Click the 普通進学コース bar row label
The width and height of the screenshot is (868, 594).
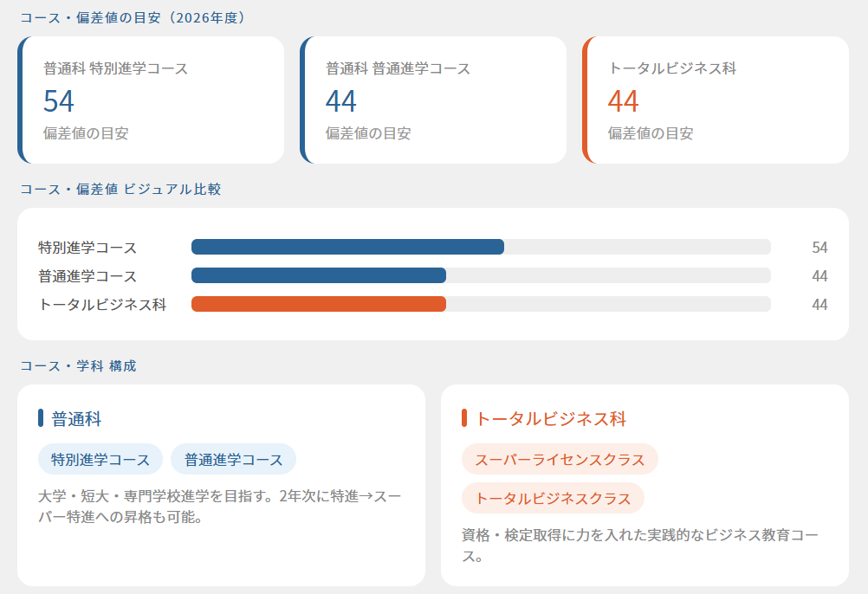pos(87,276)
